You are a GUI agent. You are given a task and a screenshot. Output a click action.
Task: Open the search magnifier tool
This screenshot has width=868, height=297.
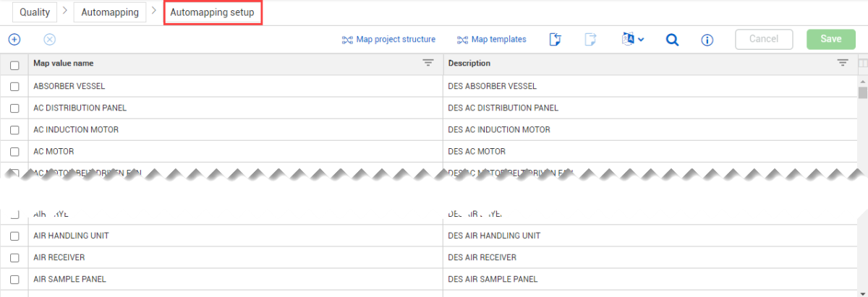[x=672, y=40]
